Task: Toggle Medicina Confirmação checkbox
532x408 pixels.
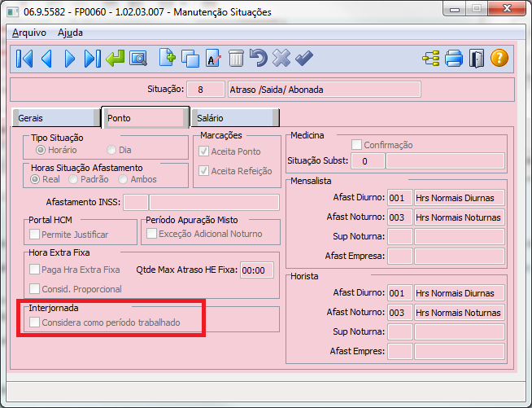Action: (x=356, y=145)
